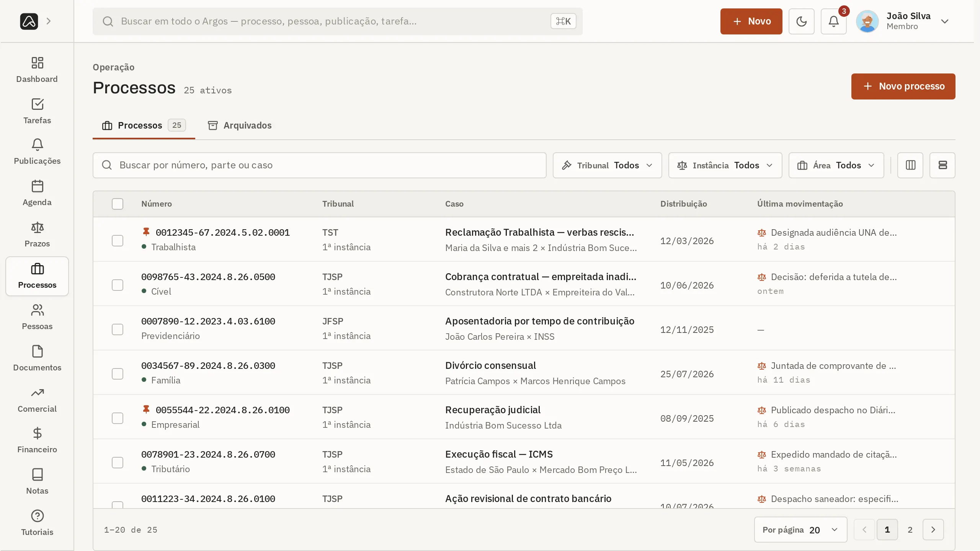Select checkbox for Divórcio consensual row
The height and width of the screenshot is (551, 980).
[x=118, y=374]
